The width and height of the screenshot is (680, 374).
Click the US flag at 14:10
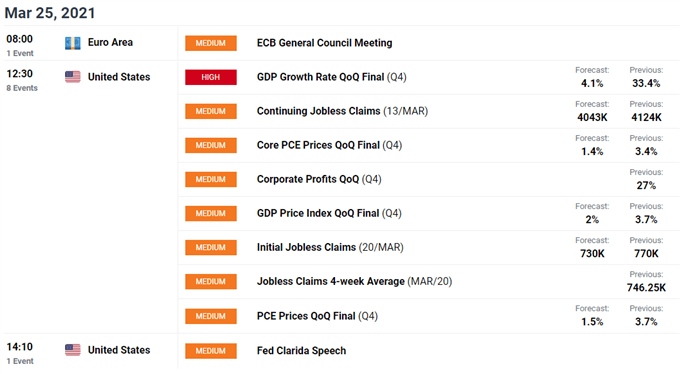click(72, 350)
